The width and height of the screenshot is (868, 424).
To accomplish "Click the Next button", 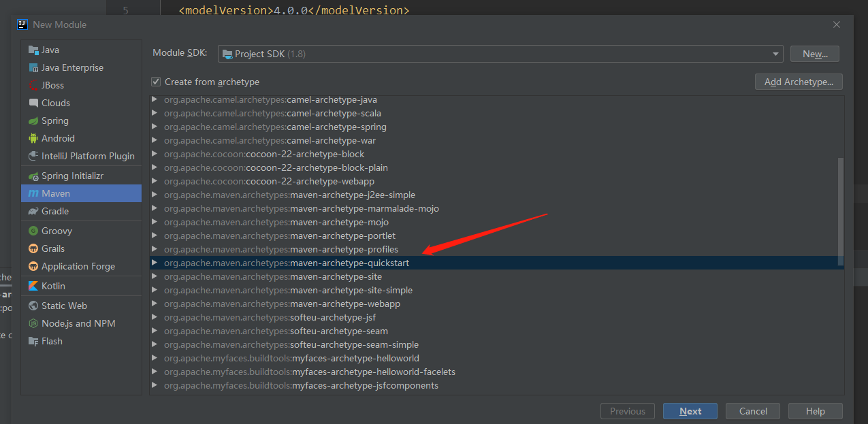I will pos(690,411).
